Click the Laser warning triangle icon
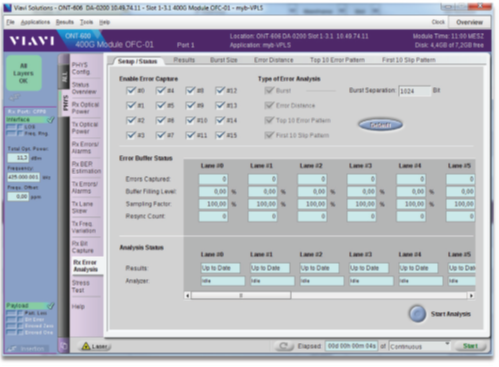Screen dimensions: 499x367 coord(86,346)
